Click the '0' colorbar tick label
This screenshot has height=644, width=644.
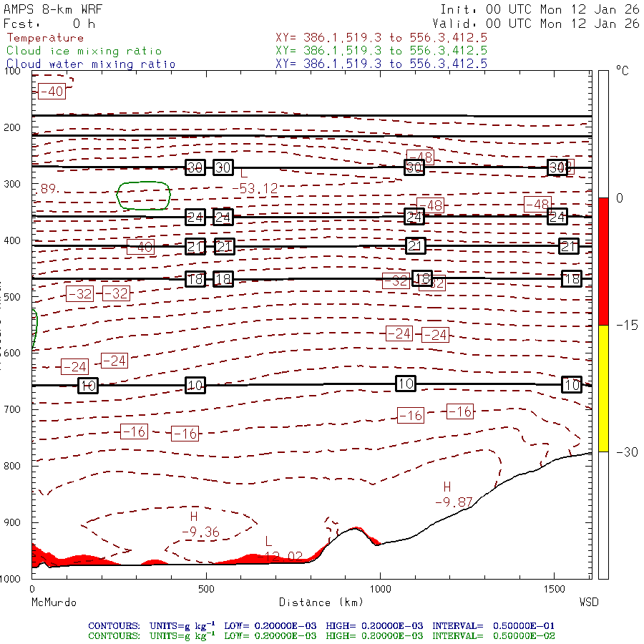620,198
